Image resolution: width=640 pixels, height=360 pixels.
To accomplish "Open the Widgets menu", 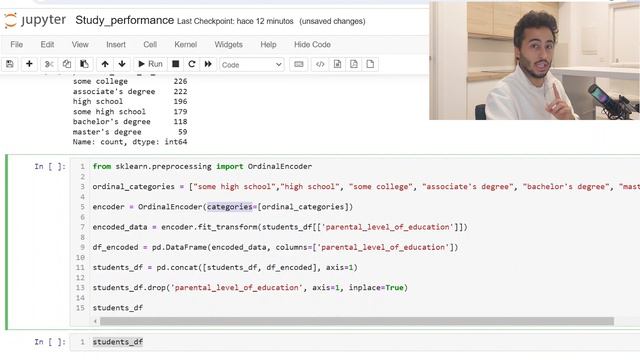I will tap(229, 44).
